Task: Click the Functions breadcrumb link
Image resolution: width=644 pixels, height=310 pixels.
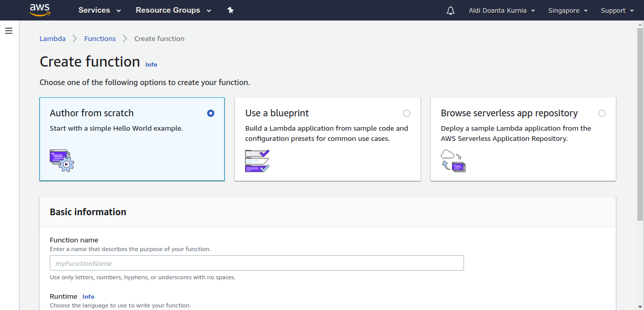Action: point(99,38)
